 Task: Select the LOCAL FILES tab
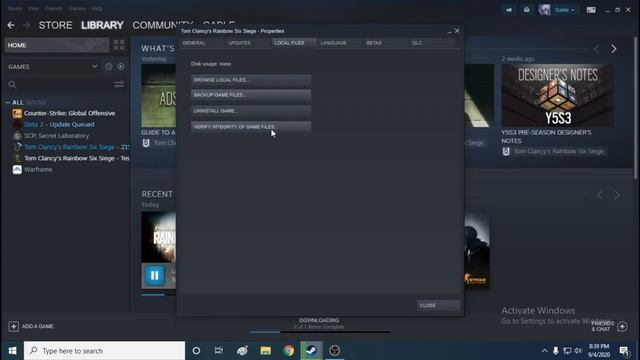[294, 43]
